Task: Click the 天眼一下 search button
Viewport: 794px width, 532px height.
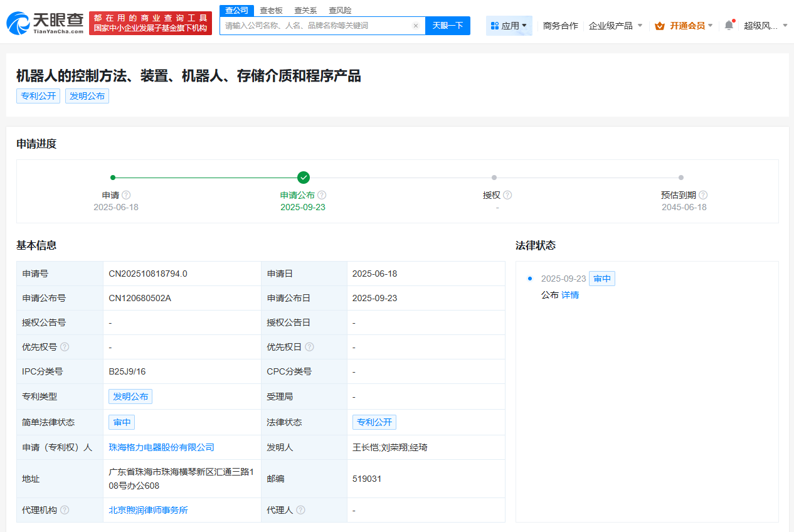Action: point(447,25)
